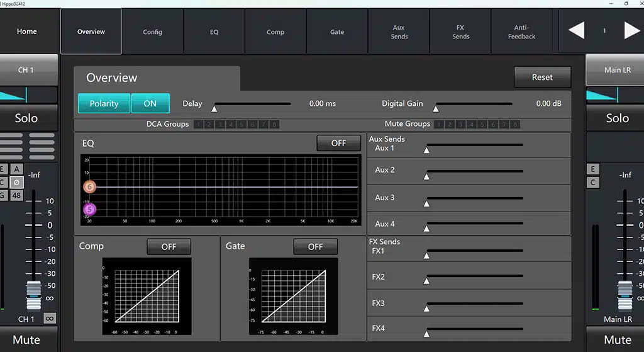This screenshot has width=644, height=352.
Task: Click the Main LR volume fader knob
Action: click(x=625, y=295)
